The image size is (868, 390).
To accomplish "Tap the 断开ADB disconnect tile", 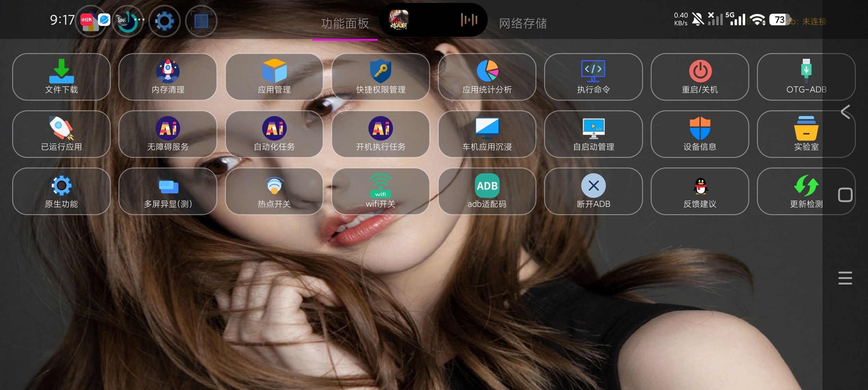I will [x=593, y=191].
